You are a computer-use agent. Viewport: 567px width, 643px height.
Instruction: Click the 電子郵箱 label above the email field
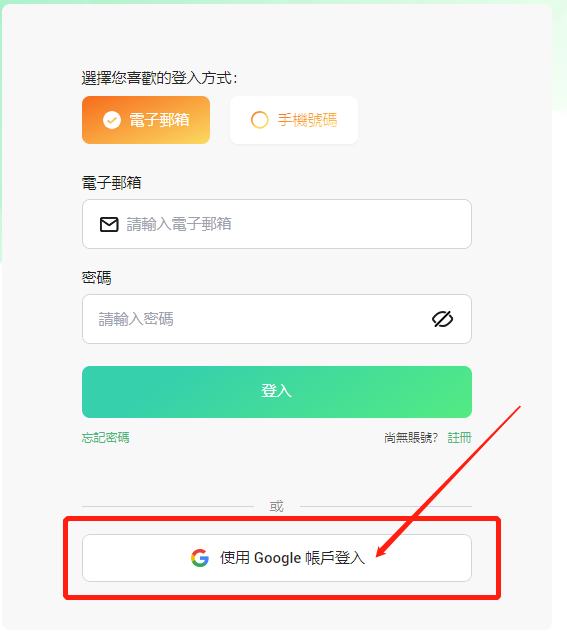[112, 182]
